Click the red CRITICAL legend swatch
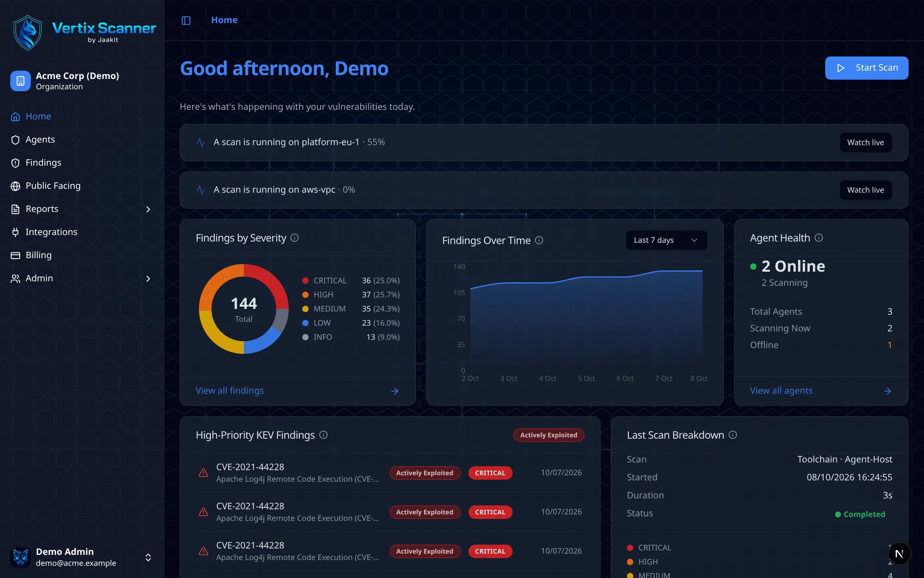This screenshot has width=924, height=578. click(305, 281)
